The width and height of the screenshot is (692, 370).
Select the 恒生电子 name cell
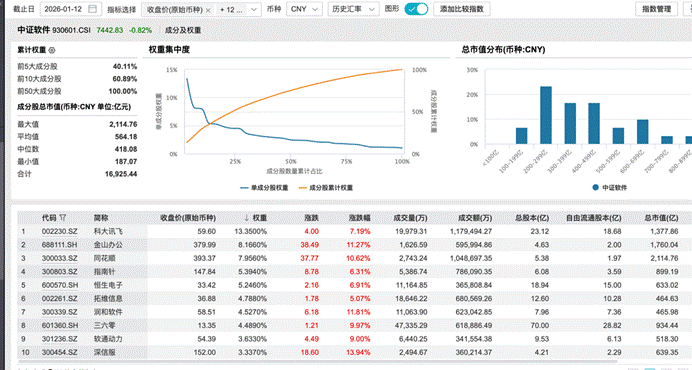point(108,285)
